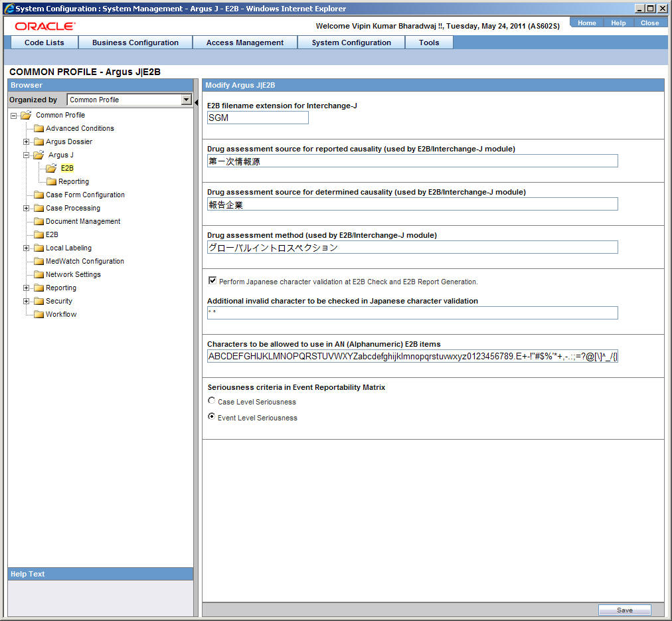Image resolution: width=672 pixels, height=621 pixels.
Task: Click the Home link
Action: pos(587,23)
